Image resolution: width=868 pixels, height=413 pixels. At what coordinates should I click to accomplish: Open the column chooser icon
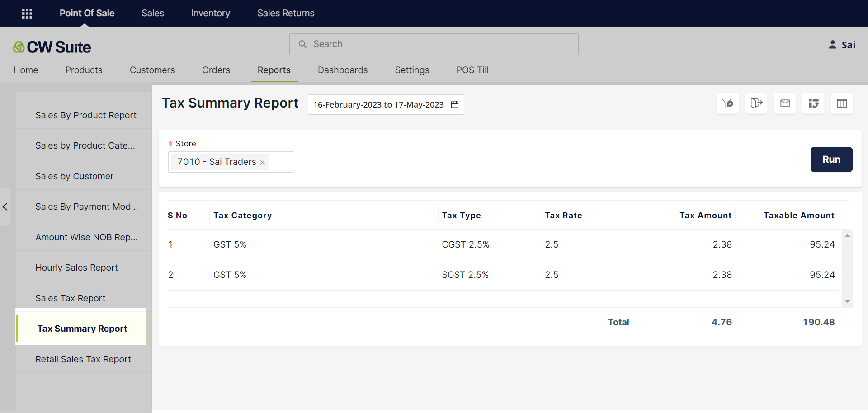[x=842, y=103]
